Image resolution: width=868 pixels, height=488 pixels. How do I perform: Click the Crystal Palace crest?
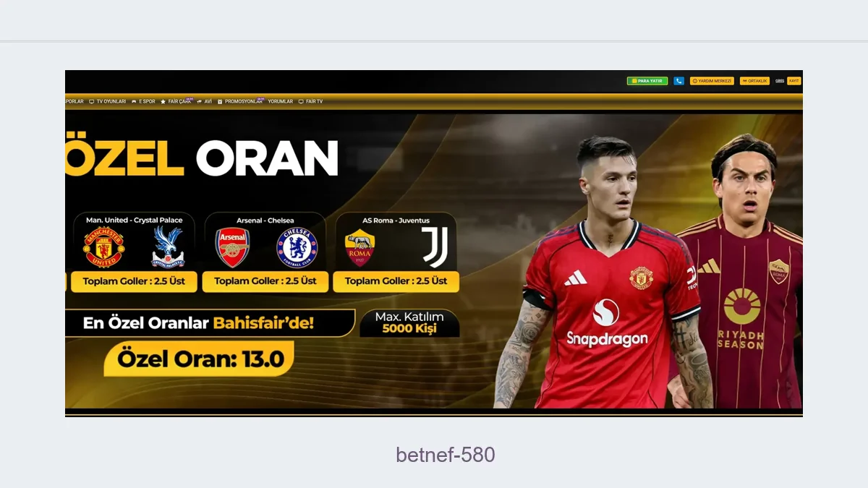point(168,247)
